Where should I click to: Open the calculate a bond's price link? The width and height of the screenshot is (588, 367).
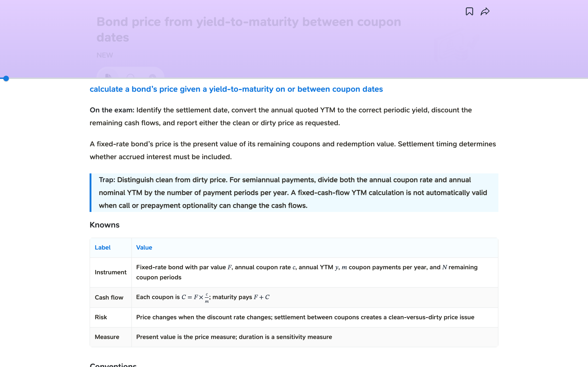pos(236,89)
